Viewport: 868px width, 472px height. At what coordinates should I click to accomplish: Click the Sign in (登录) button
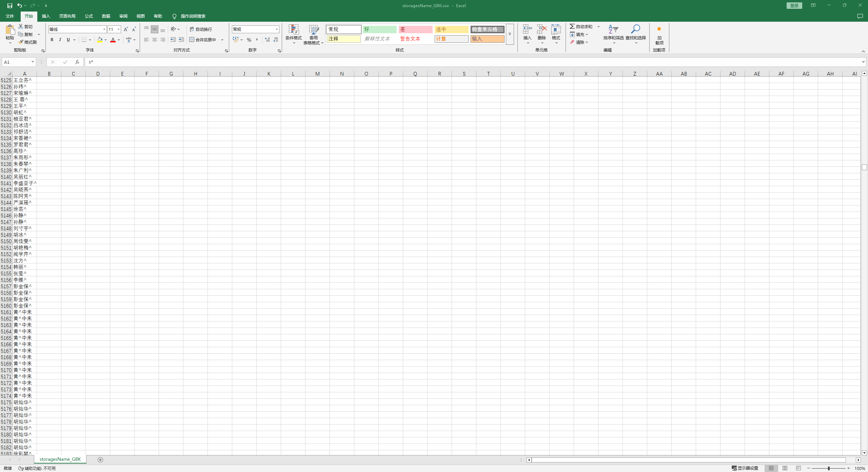[794, 5]
